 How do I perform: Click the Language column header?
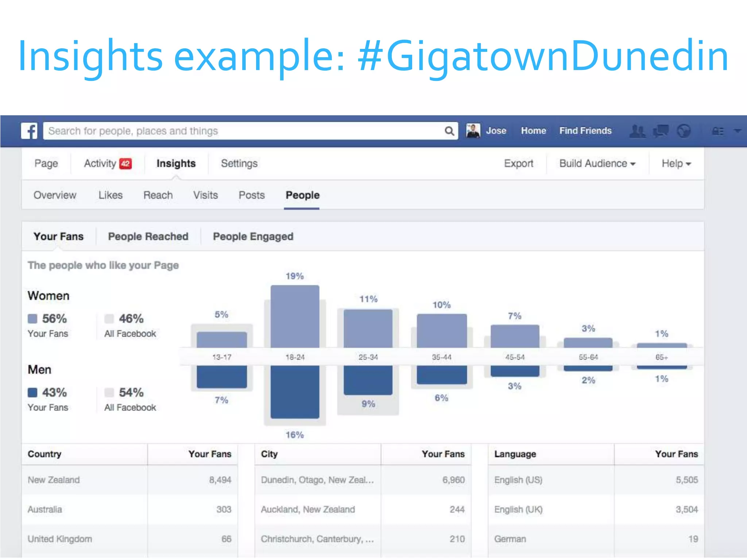pyautogui.click(x=515, y=454)
